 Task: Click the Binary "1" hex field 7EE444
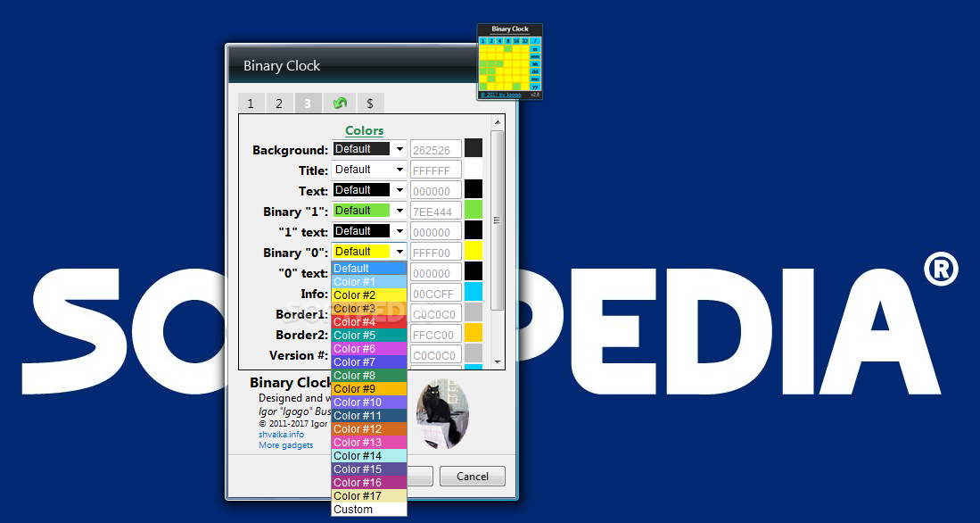coord(436,211)
